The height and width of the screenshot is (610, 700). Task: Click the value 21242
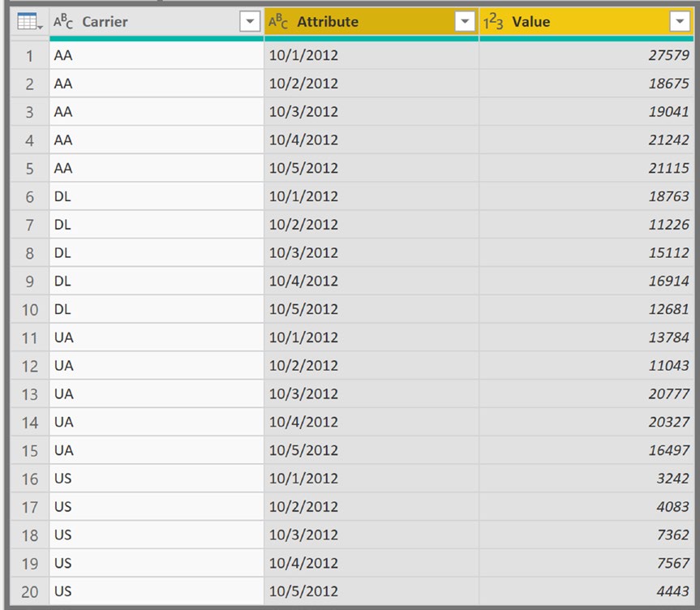586,140
